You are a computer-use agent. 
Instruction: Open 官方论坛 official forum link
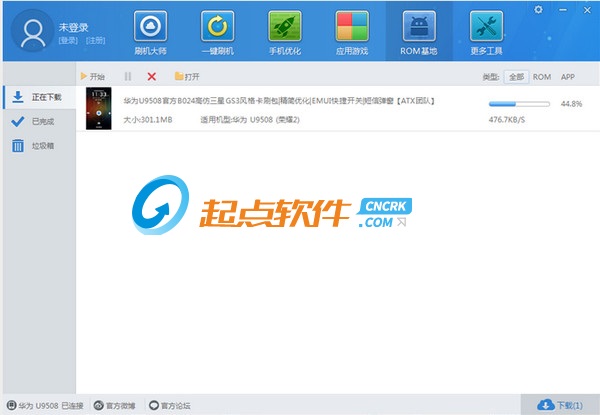tap(170, 405)
